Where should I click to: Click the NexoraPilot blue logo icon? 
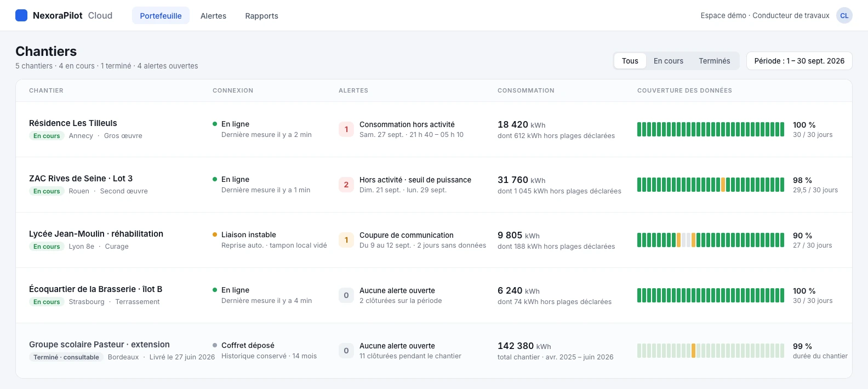(x=21, y=15)
